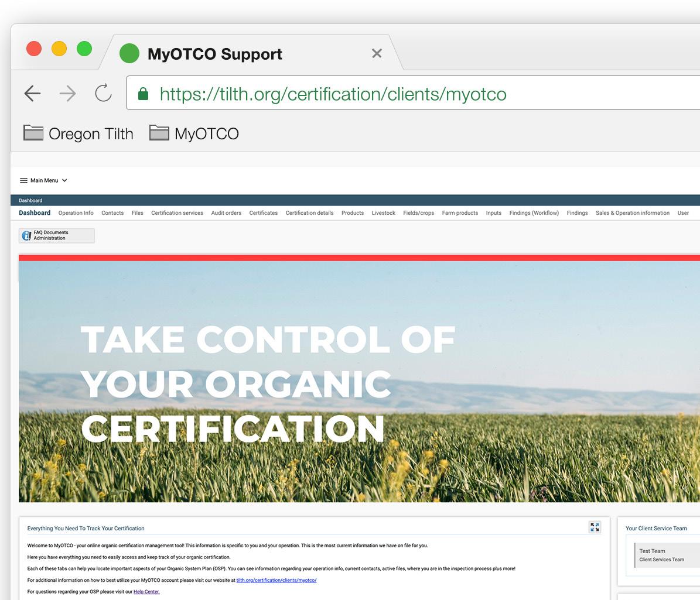Click the yellow minimize window button
The height and width of the screenshot is (600, 700).
pos(59,48)
